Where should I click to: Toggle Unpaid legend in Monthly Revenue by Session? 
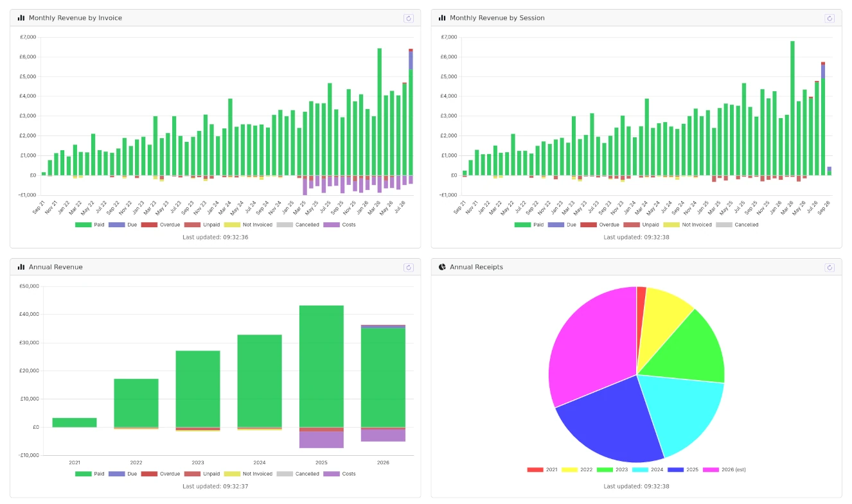click(641, 225)
